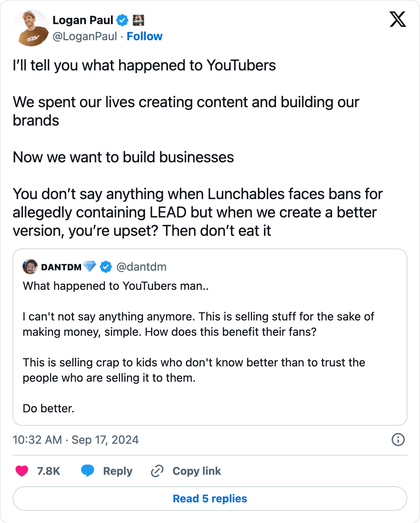
Task: Open the info icon next to the timestamp
Action: coord(398,440)
